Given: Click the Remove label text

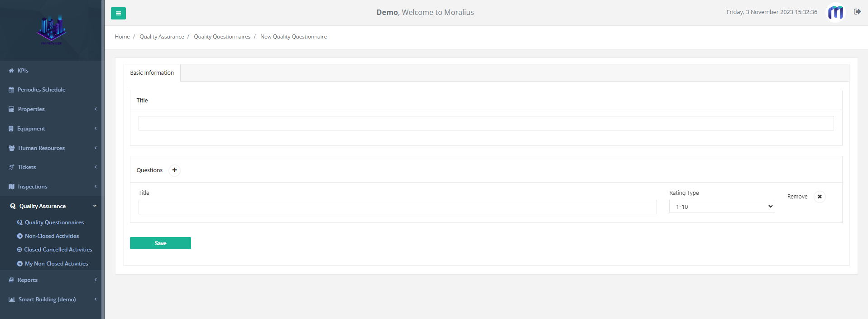Looking at the screenshot, I should [x=797, y=197].
